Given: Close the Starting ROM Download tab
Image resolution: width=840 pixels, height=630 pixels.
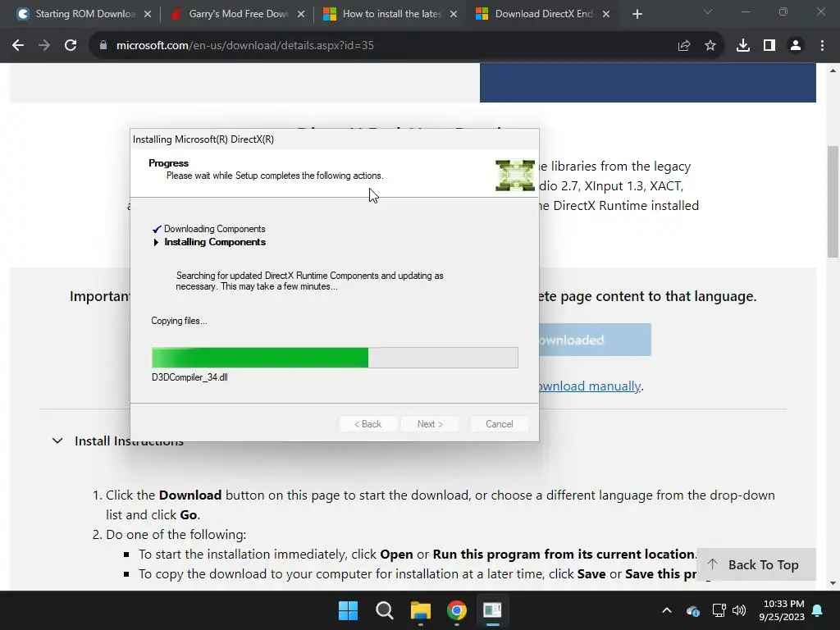Looking at the screenshot, I should [x=148, y=14].
